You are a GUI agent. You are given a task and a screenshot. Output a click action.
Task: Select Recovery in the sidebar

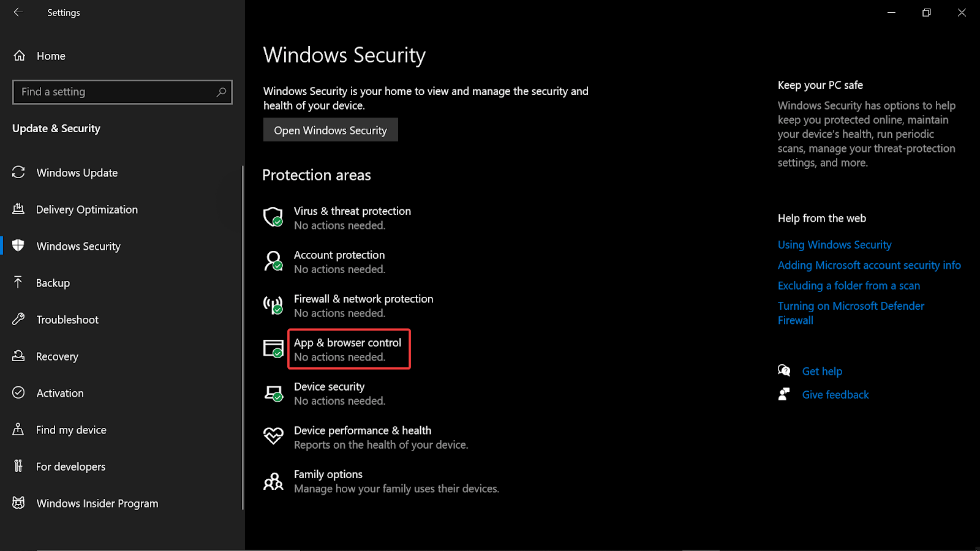pos(19,356)
